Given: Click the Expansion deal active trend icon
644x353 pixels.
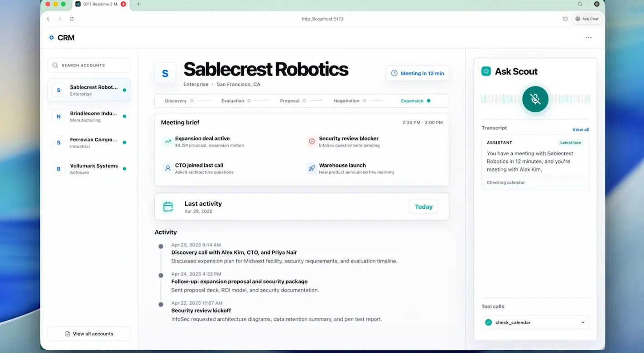Looking at the screenshot, I should (x=168, y=142).
